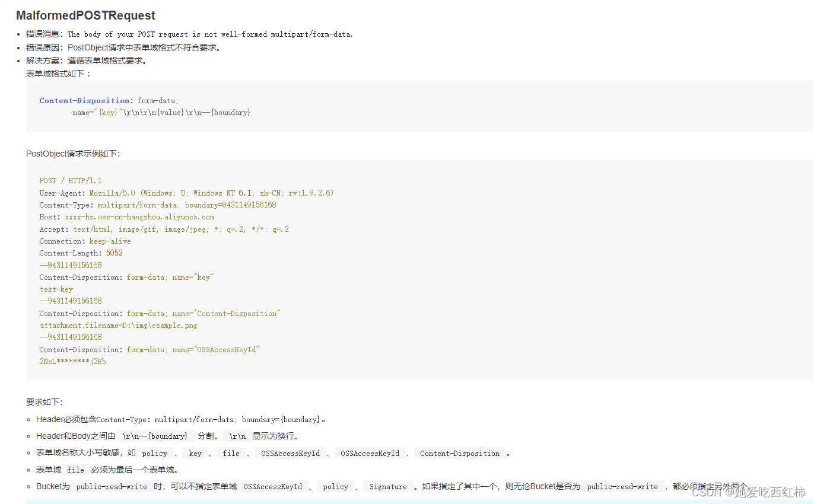Screen dimensions: 814x504
Task: Click the Host xxxx-hz.oss-cn-hangzhou.aliyuncs.com line
Action: pyautogui.click(x=127, y=217)
